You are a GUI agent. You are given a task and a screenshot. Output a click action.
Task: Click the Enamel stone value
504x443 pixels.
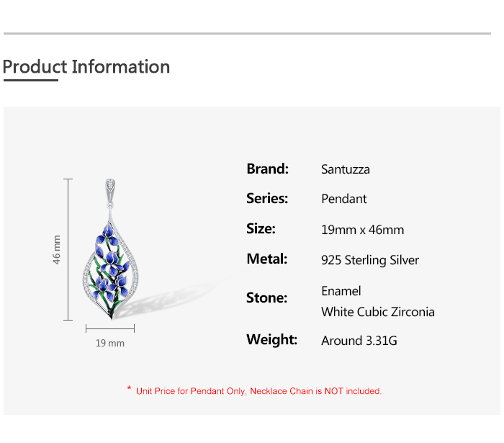341,291
